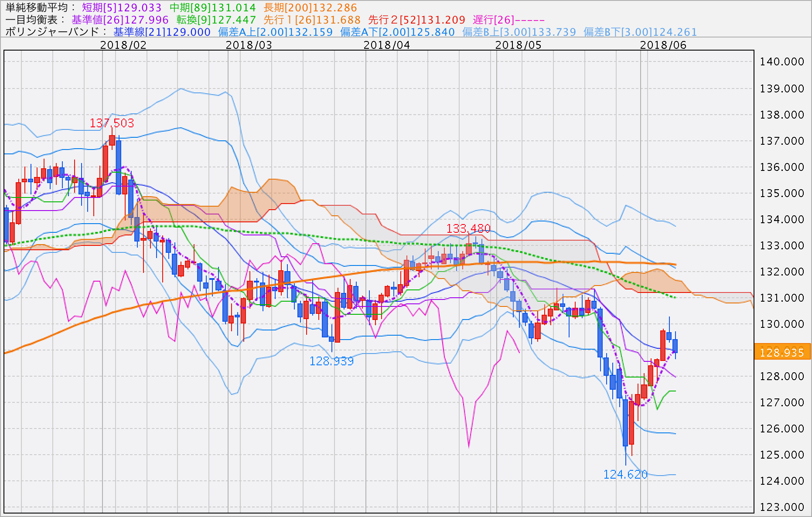Click the mid-term moving average 中期[89]131.014
812x517 pixels.
[x=212, y=7]
